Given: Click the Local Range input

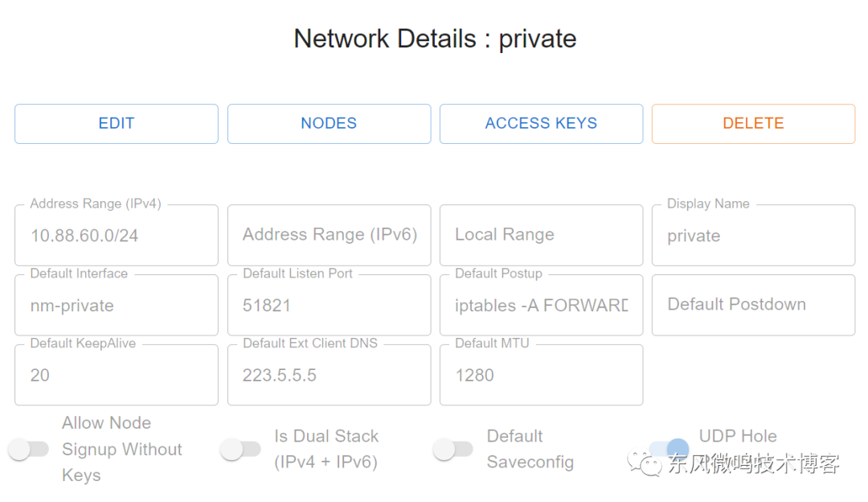Looking at the screenshot, I should 542,236.
